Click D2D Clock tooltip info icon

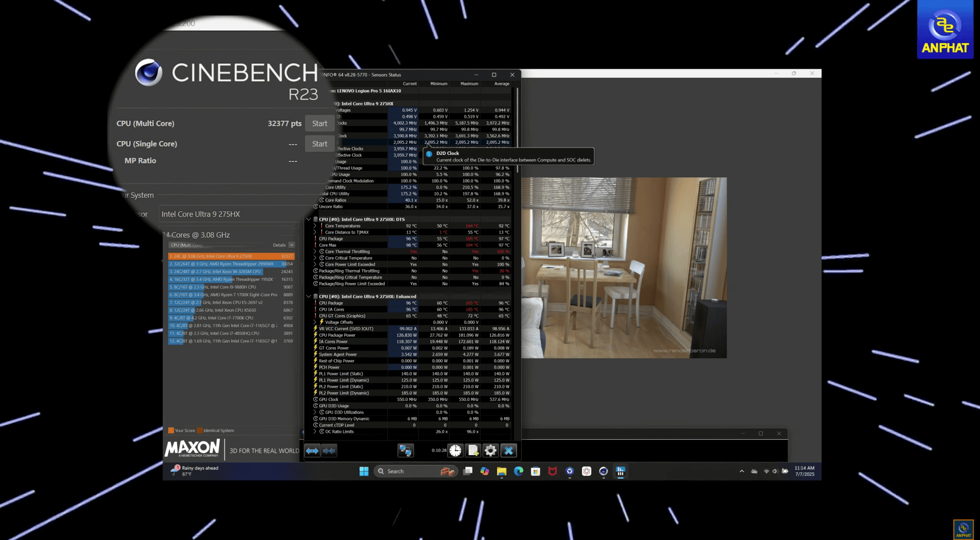(429, 154)
